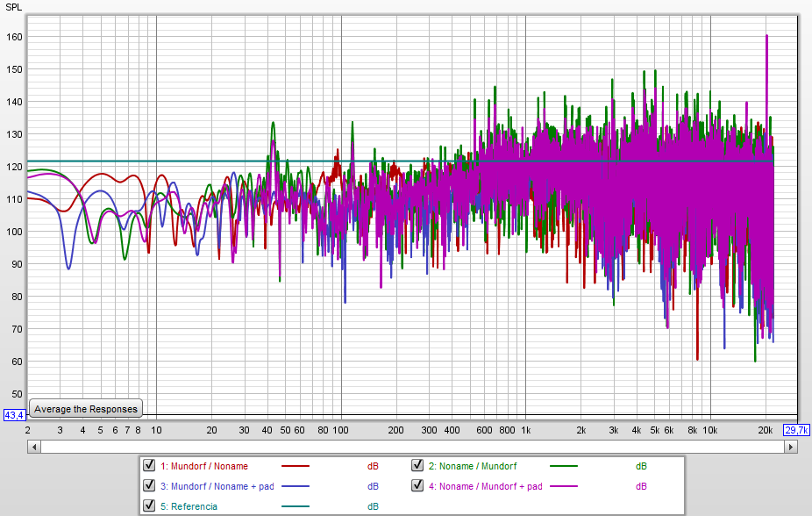Click the teal line sample of Referencia
The image size is (812, 516).
[296, 506]
